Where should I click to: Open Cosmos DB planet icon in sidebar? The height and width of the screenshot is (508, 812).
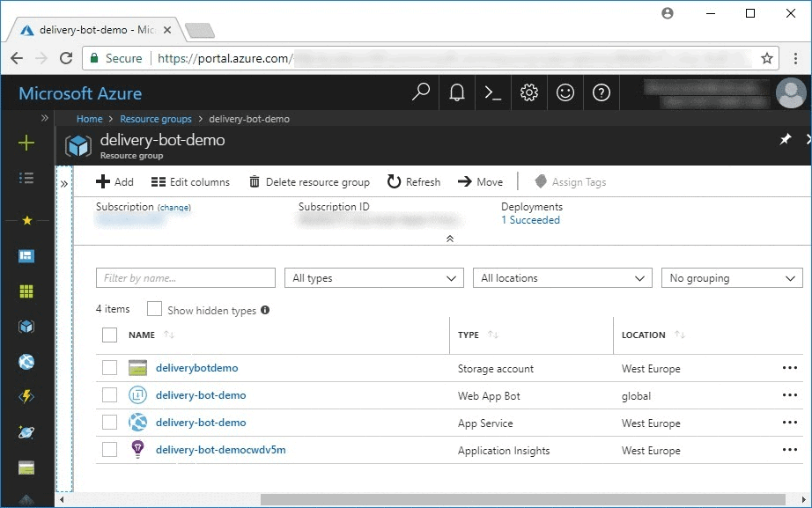click(x=26, y=432)
